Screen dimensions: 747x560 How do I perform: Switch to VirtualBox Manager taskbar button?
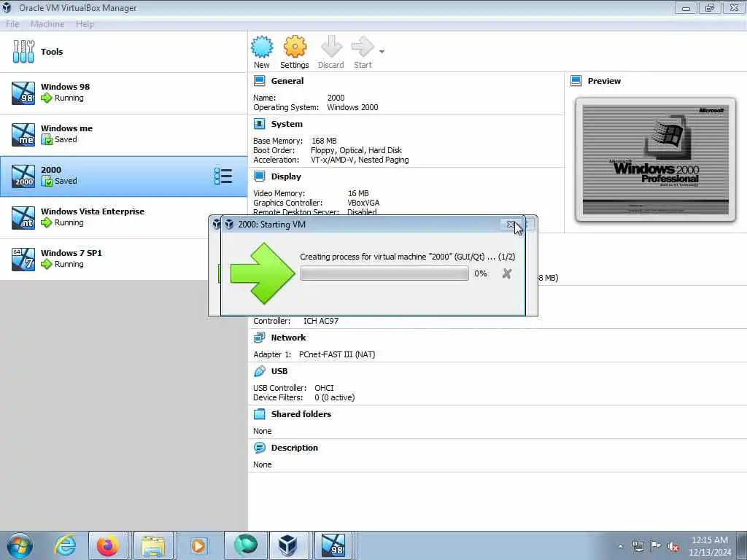point(287,545)
